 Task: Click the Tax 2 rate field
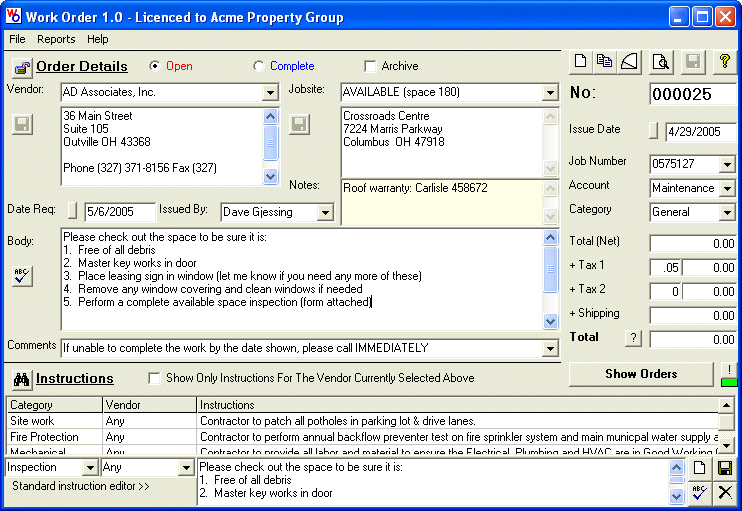click(665, 291)
